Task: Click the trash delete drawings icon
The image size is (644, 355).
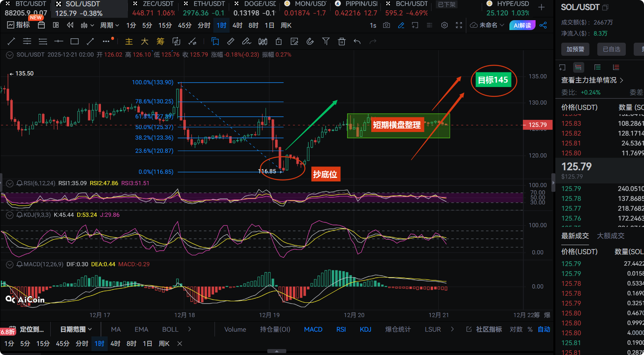Action: [342, 42]
